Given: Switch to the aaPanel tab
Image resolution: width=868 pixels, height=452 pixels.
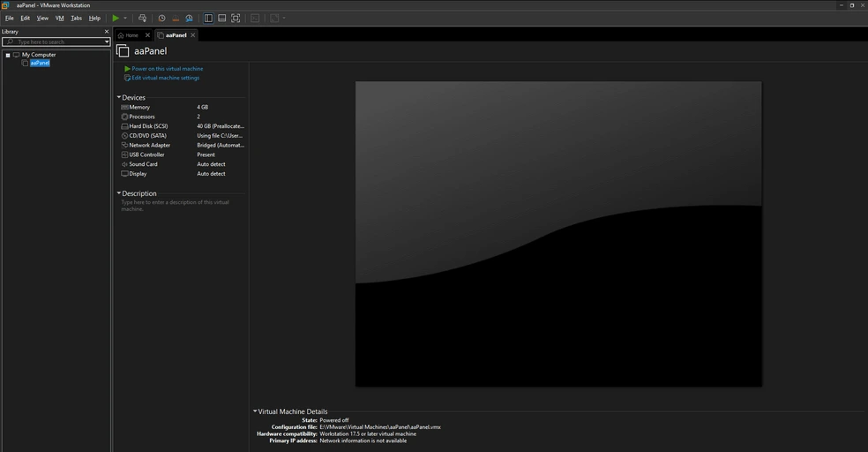Looking at the screenshot, I should (176, 35).
